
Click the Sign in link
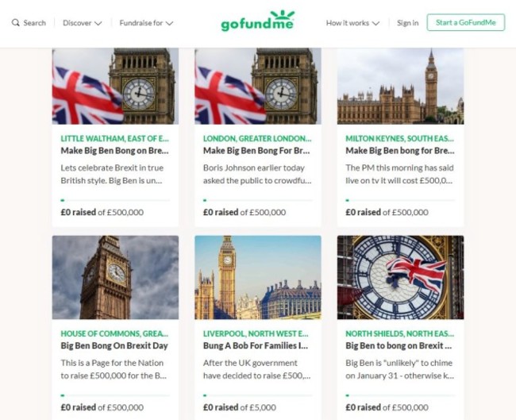pos(408,23)
